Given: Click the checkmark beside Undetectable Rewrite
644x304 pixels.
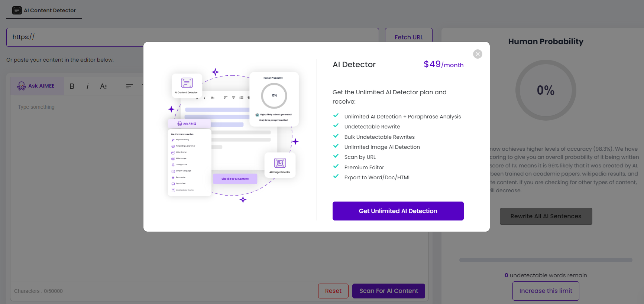Looking at the screenshot, I should [336, 126].
